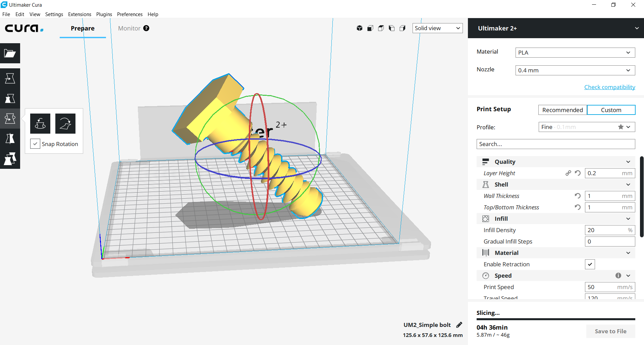Select the Move tool in left toolbar

(10, 78)
